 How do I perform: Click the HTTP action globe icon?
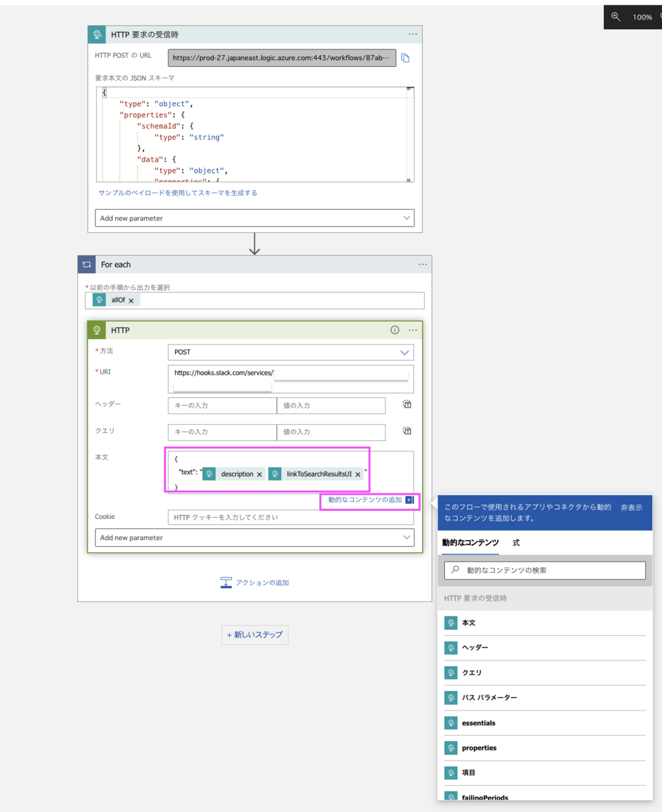click(x=97, y=330)
